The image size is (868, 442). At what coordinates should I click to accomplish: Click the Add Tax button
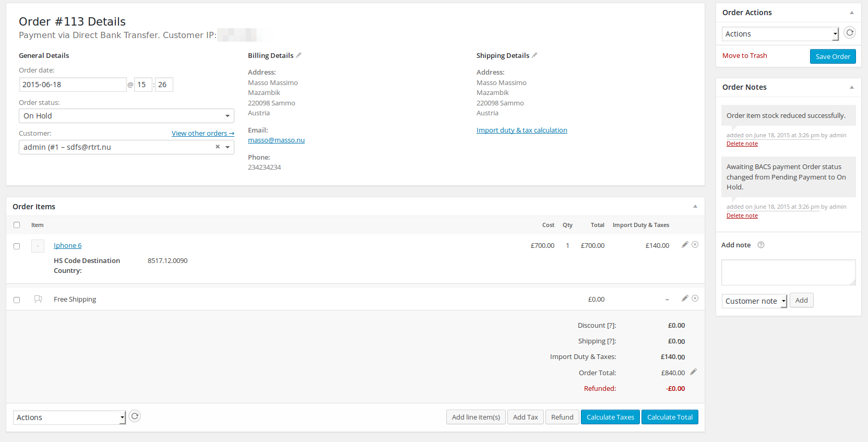(x=526, y=417)
